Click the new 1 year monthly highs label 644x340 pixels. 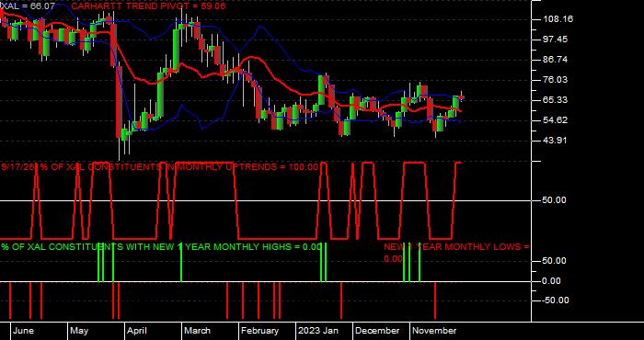click(x=161, y=247)
